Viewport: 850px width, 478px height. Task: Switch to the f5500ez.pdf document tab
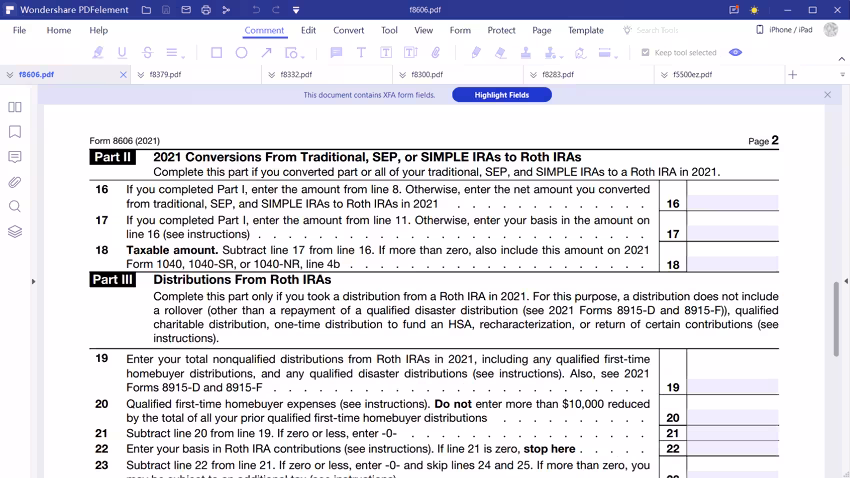pos(720,74)
